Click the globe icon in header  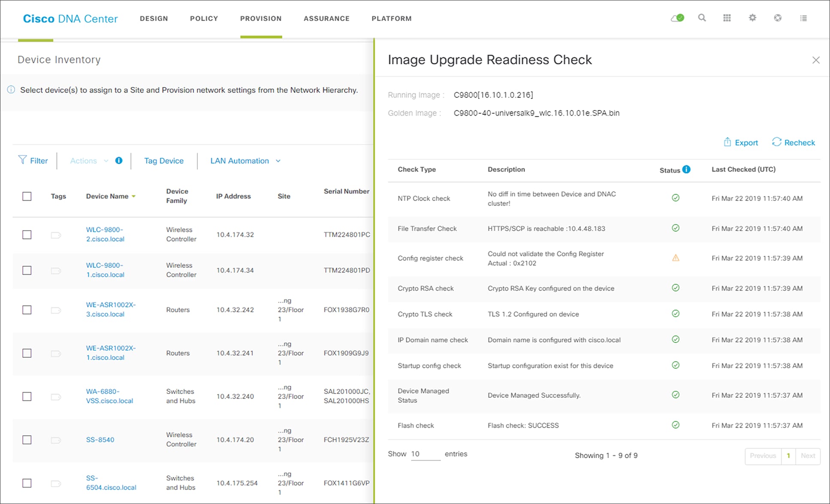point(778,18)
